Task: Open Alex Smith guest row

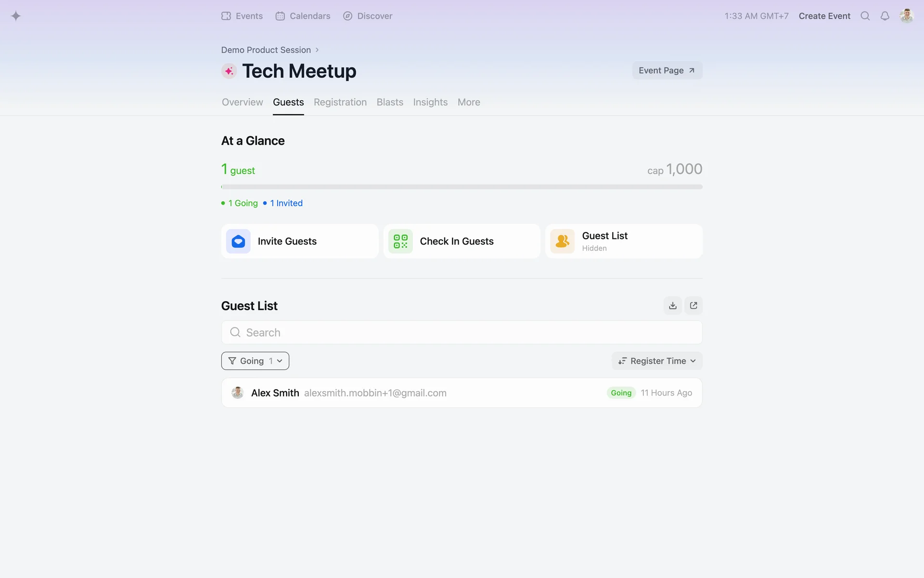Action: coord(462,393)
